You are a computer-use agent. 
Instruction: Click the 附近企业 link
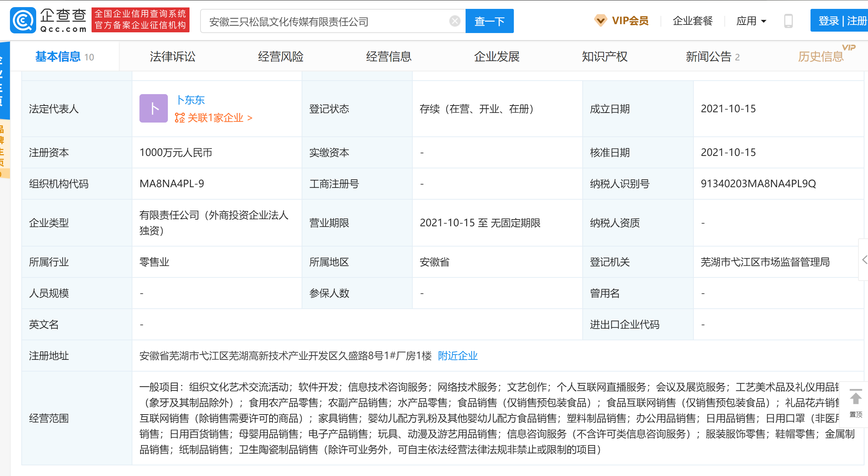point(458,356)
